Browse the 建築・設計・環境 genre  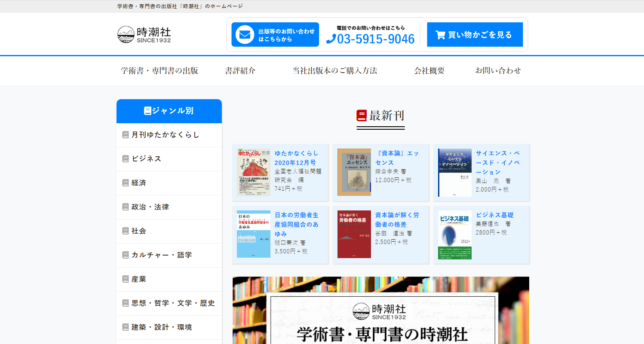(169, 327)
